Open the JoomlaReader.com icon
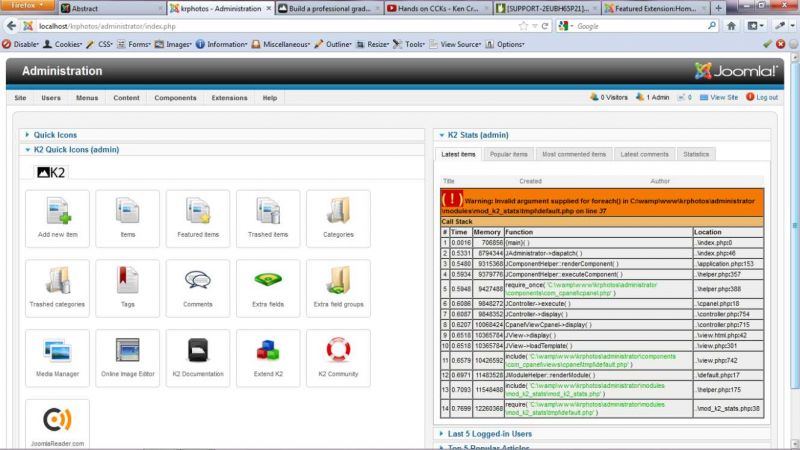The image size is (800, 450). pyautogui.click(x=57, y=424)
